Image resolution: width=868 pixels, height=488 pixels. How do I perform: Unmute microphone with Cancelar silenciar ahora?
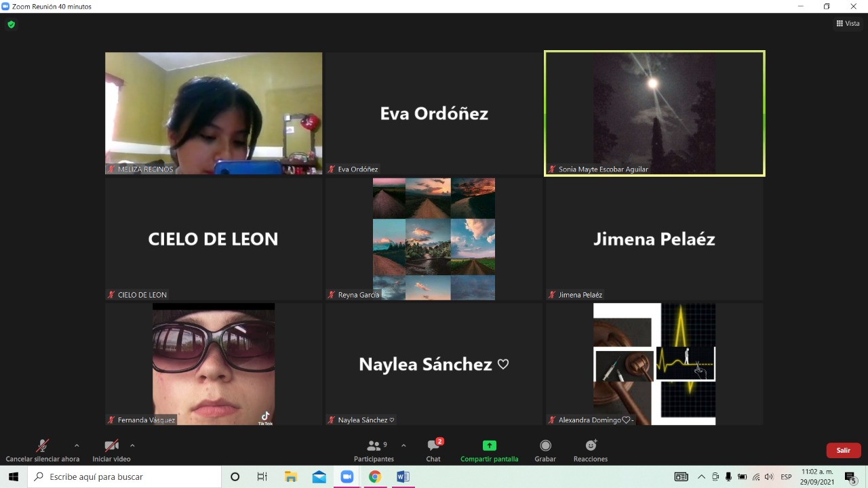click(42, 451)
